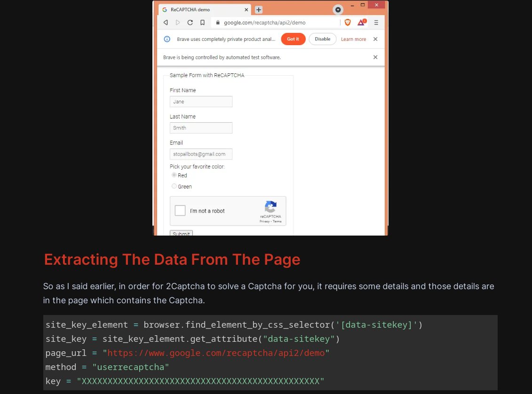Close the ReCAPTCHA demo tab

click(x=246, y=10)
